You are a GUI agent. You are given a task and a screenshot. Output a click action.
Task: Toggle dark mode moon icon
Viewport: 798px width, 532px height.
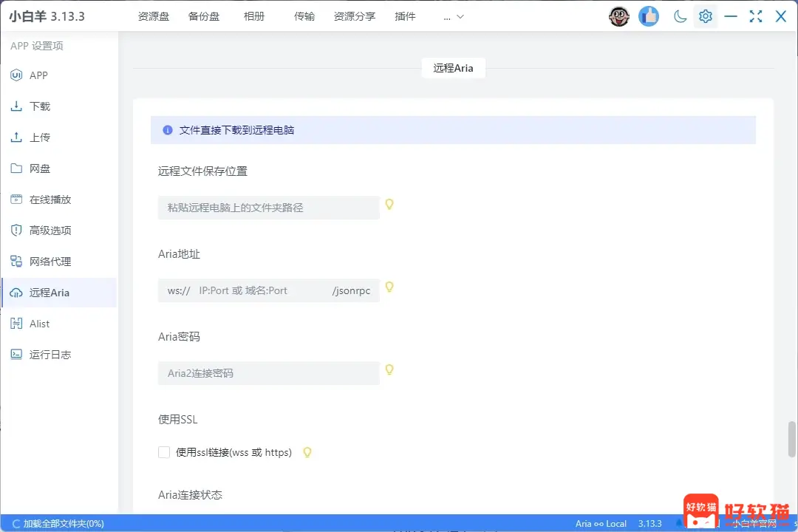pyautogui.click(x=680, y=16)
